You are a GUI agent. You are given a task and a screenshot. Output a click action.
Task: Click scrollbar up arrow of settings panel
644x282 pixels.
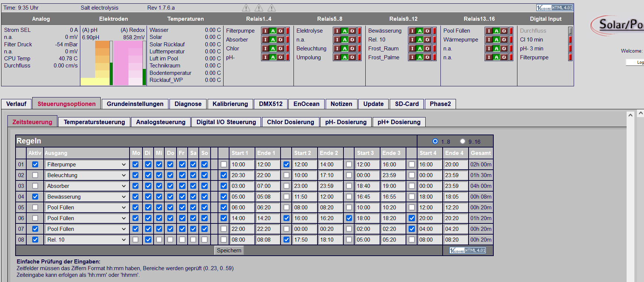(x=630, y=115)
